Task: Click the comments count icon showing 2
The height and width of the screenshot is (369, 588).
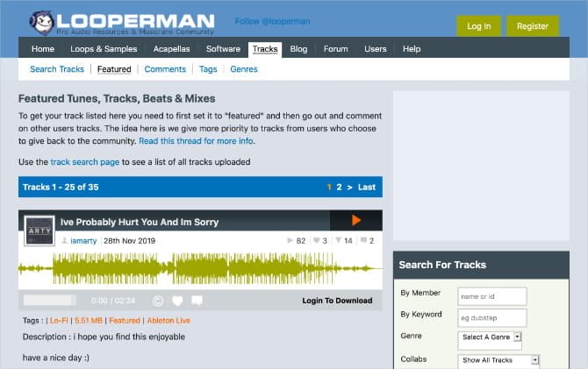Action: (x=363, y=240)
